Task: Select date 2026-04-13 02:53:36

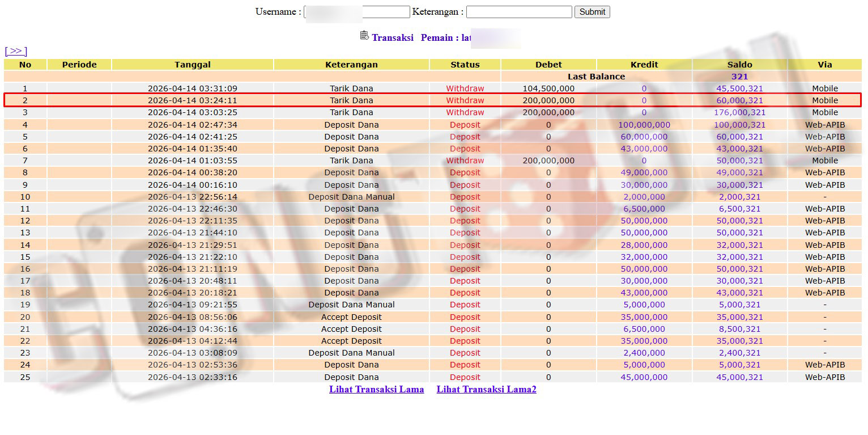Action: [x=193, y=365]
